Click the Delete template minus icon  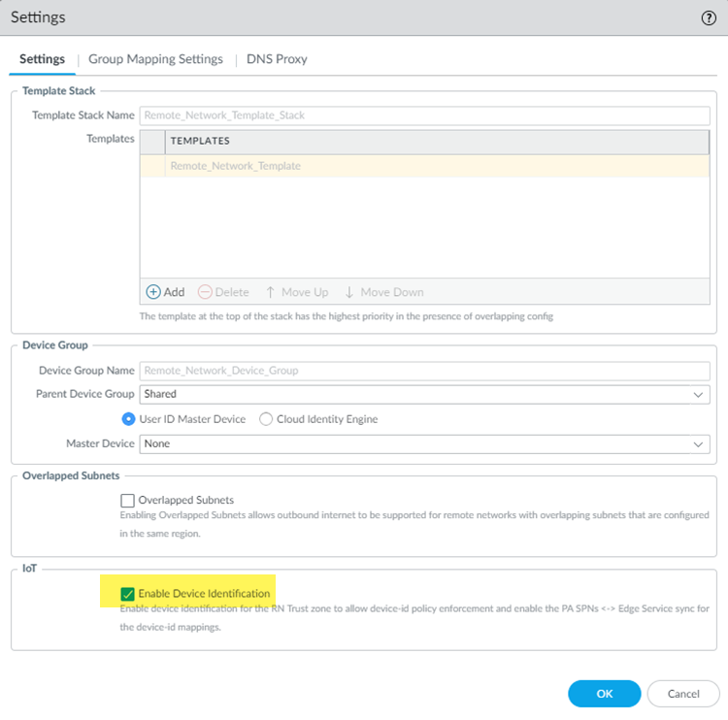click(x=205, y=291)
